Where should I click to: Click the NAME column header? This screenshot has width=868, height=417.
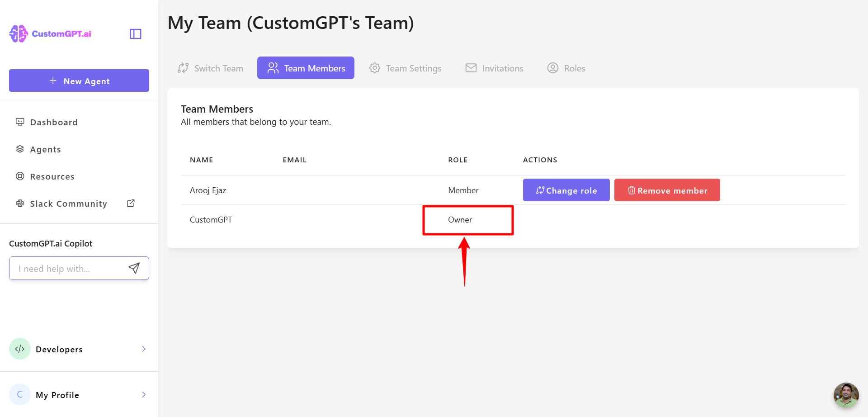tap(202, 160)
